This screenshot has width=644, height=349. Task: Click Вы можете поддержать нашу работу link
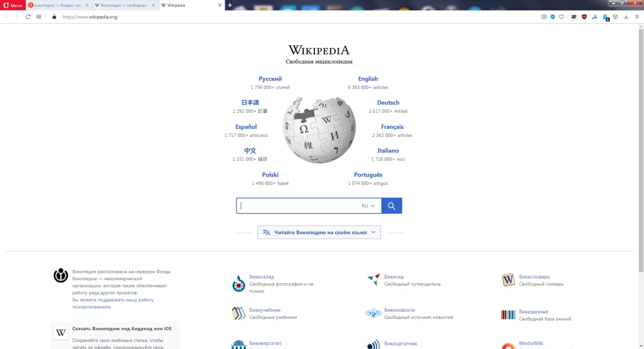pos(113,303)
